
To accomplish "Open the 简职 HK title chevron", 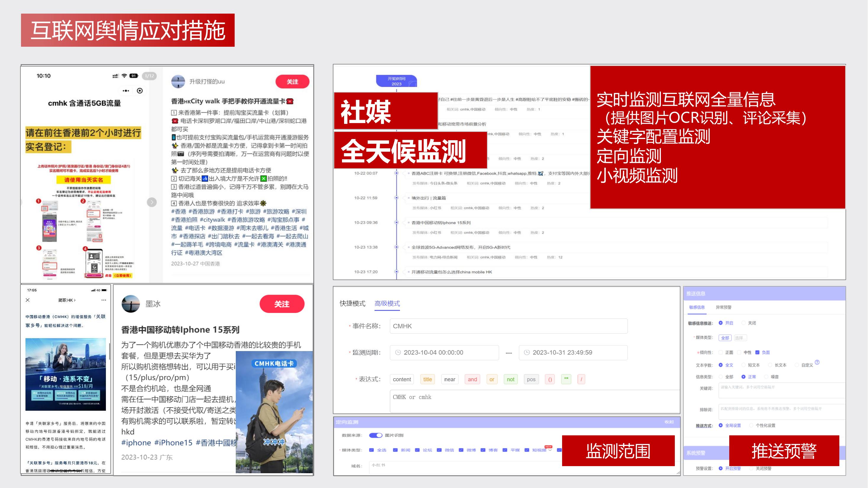I will click(75, 300).
